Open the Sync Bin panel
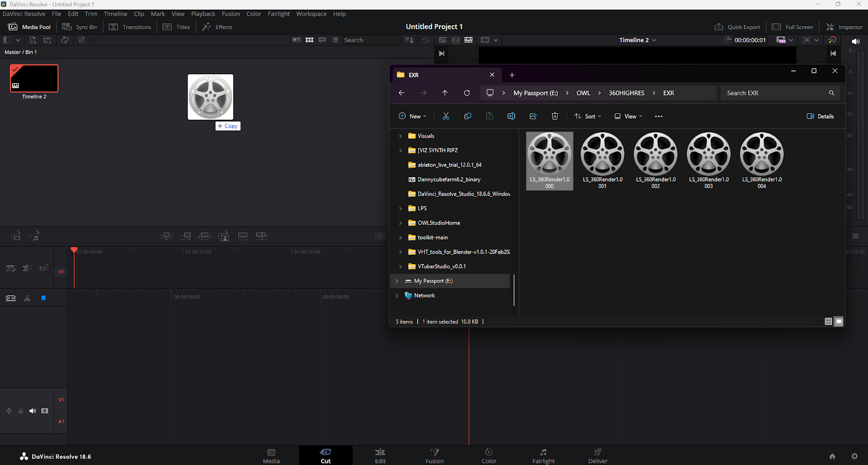 click(80, 27)
